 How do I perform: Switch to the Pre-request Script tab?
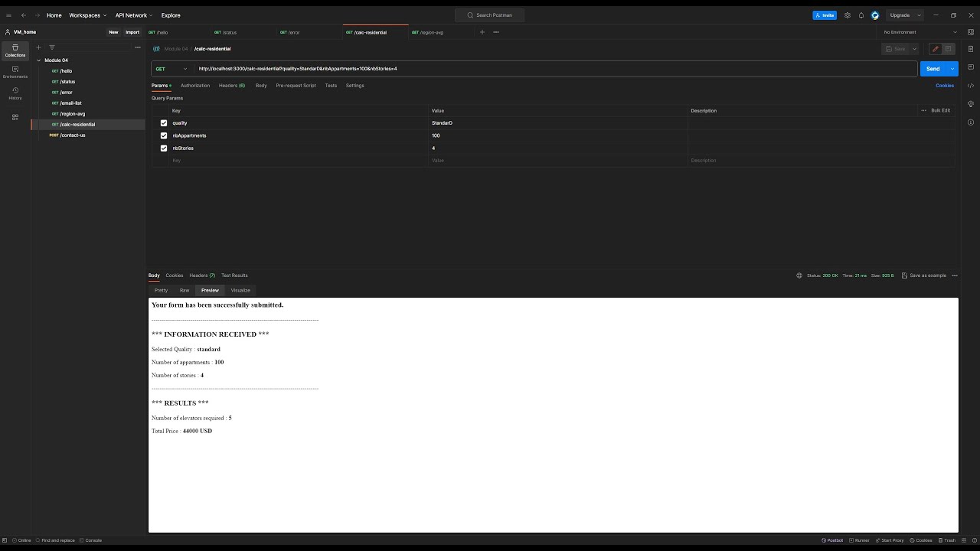click(x=296, y=86)
